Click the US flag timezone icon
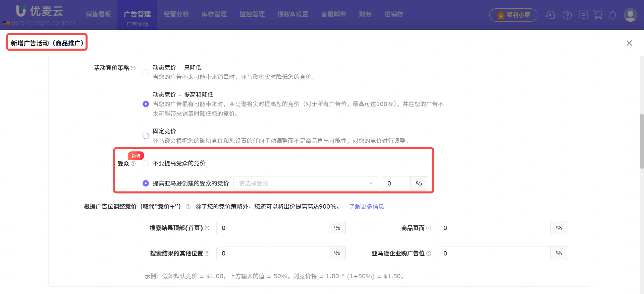Image resolution: width=644 pixels, height=294 pixels. click(x=6, y=23)
